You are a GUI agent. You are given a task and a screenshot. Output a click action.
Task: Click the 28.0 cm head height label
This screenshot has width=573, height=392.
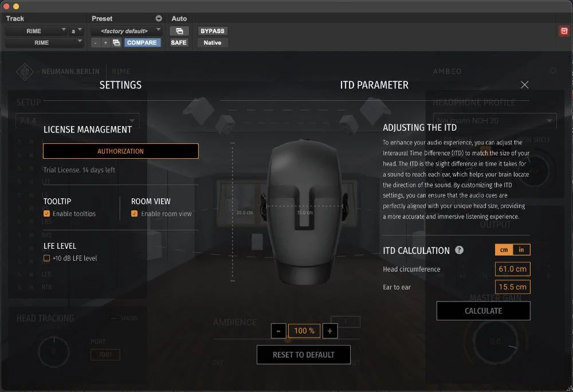point(245,213)
